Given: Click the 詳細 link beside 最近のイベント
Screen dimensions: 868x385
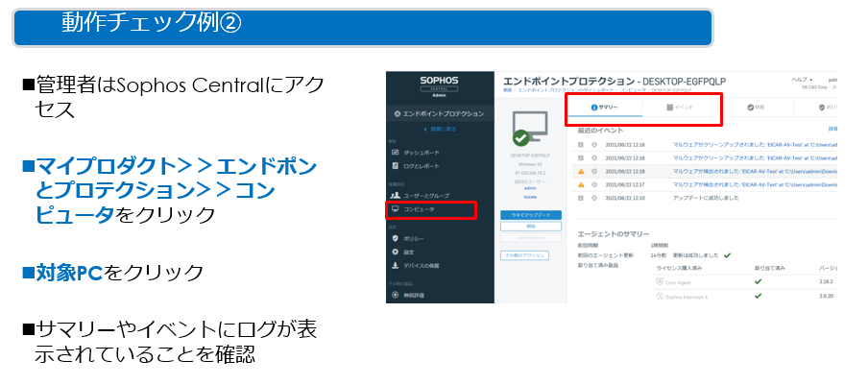Looking at the screenshot, I should click(x=832, y=129).
